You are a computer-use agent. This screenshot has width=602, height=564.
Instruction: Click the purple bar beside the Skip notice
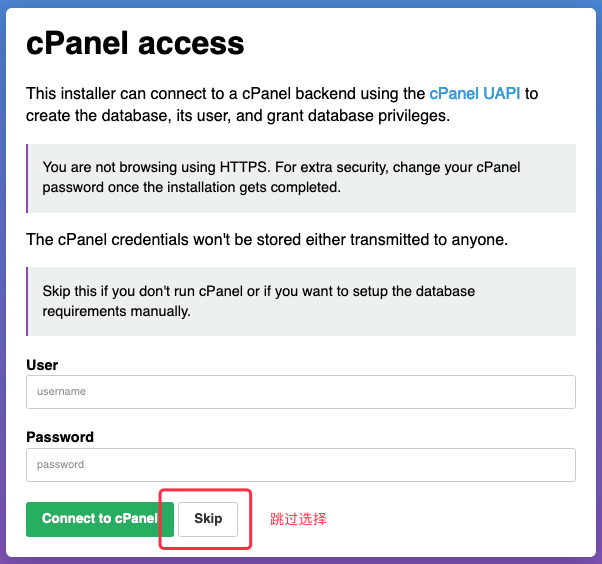pyautogui.click(x=27, y=301)
